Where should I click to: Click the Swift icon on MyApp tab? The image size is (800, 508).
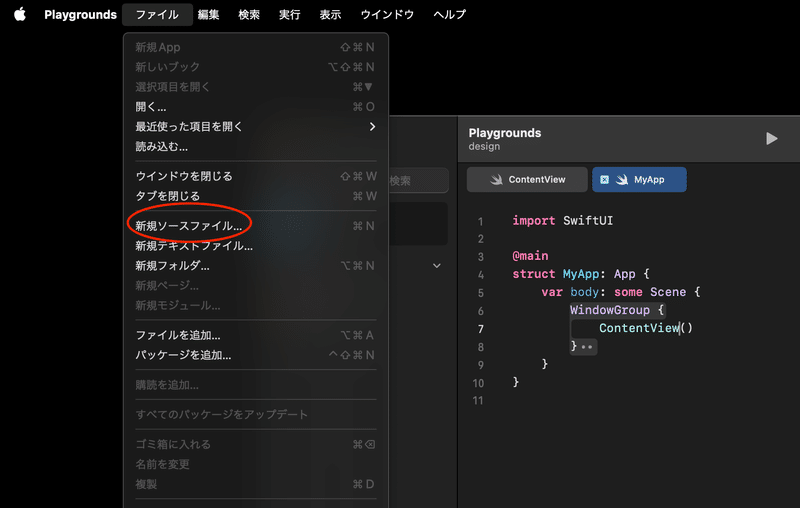coord(621,180)
